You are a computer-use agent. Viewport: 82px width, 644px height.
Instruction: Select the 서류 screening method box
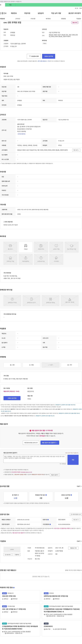point(12,365)
